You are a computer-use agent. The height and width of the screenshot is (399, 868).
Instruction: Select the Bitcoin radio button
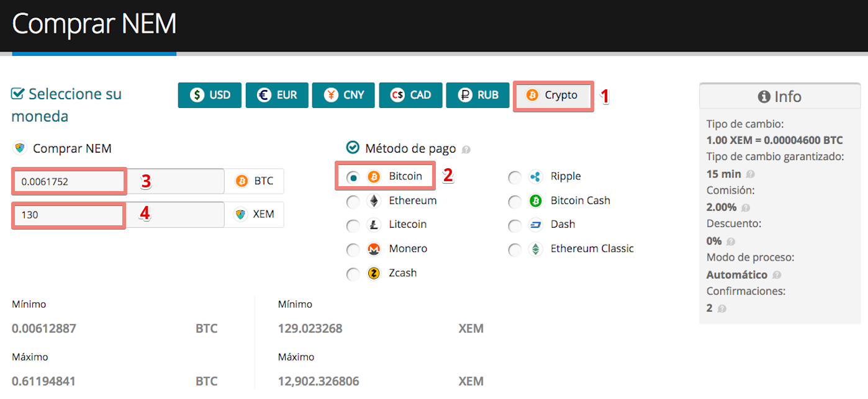point(353,177)
